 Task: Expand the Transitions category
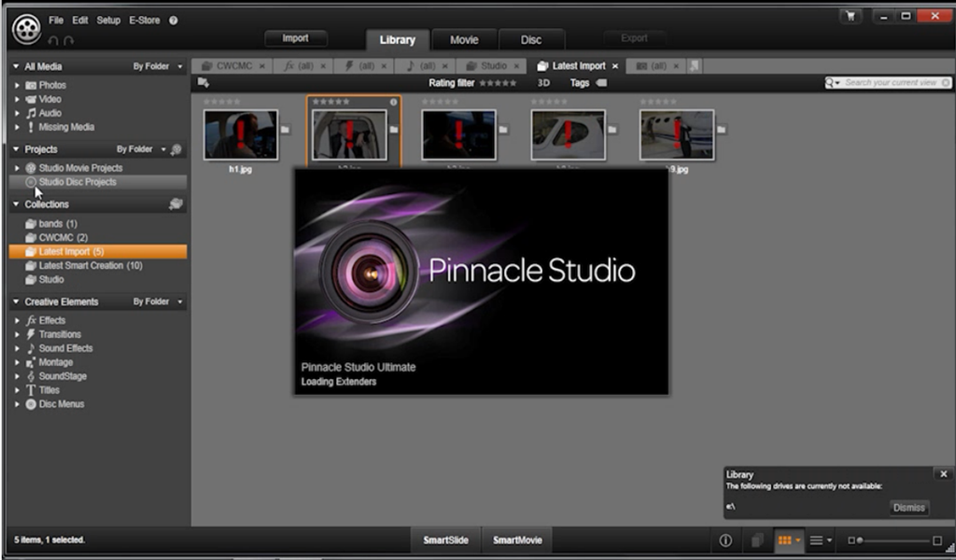(x=17, y=334)
